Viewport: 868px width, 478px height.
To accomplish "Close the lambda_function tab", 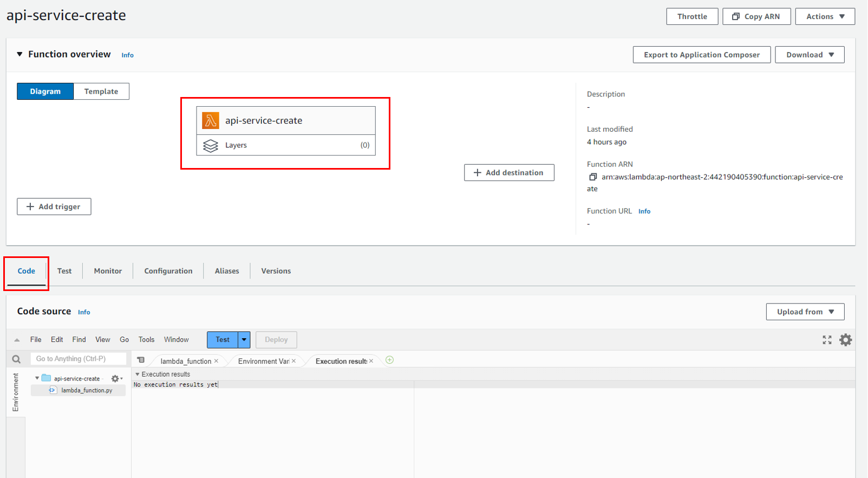I will pos(216,361).
